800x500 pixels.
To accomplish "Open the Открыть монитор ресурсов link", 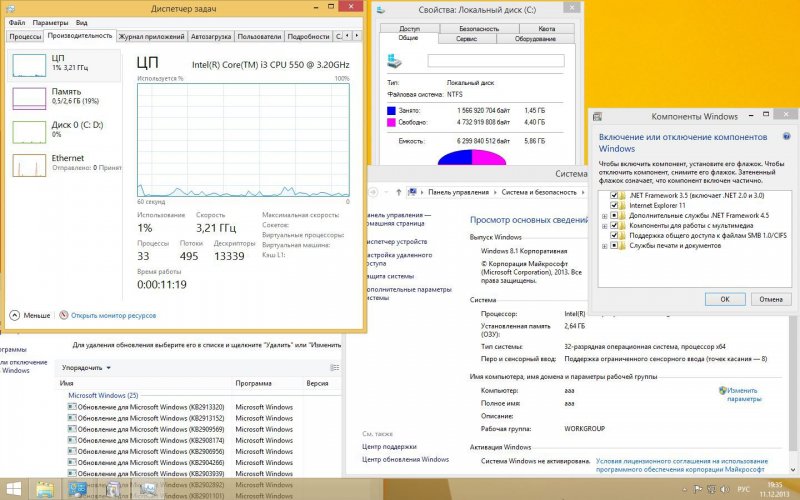I will [x=113, y=315].
